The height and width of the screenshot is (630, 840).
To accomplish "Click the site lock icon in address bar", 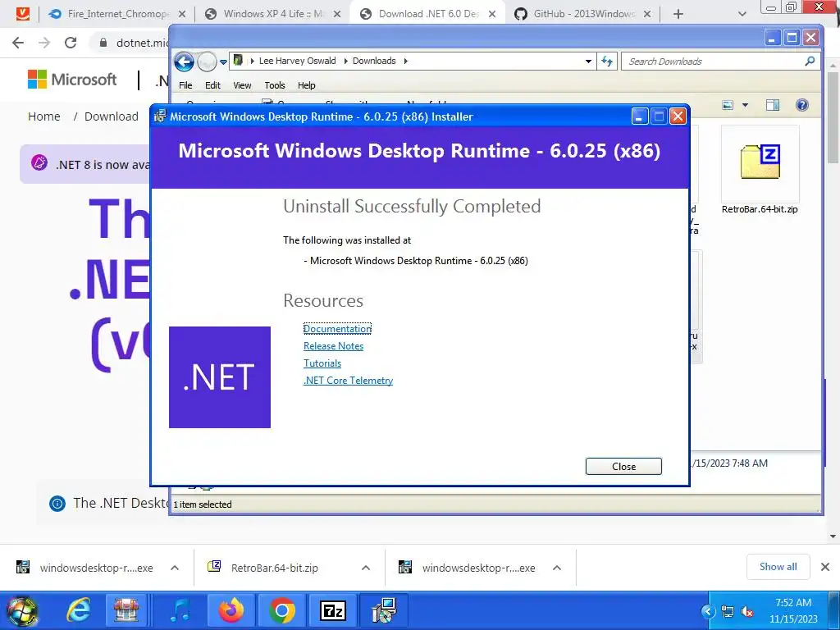I will pyautogui.click(x=103, y=43).
